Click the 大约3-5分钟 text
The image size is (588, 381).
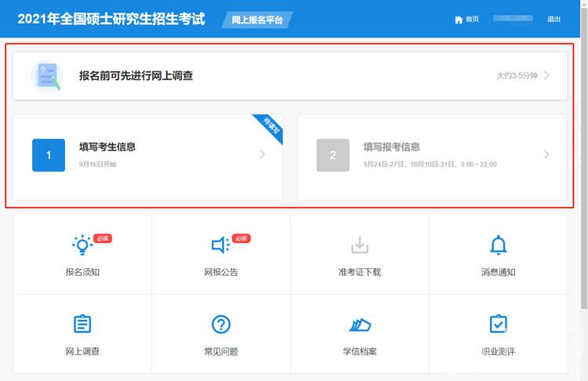coord(517,76)
